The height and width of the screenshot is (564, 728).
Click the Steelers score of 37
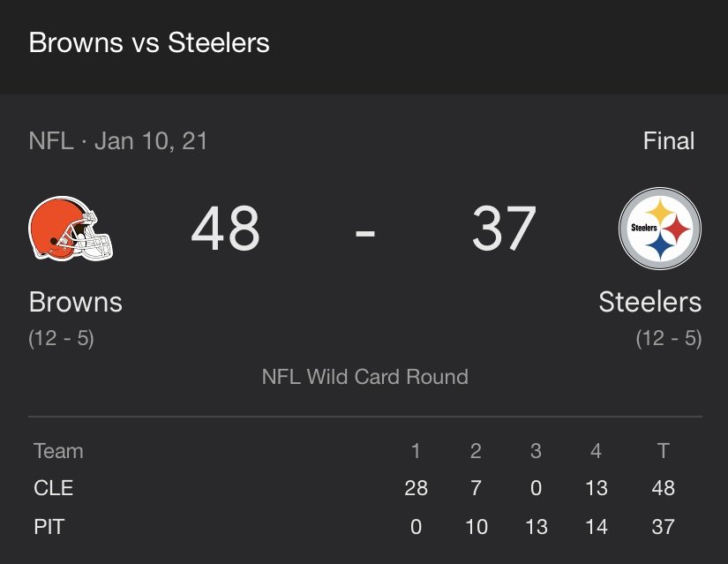pyautogui.click(x=504, y=229)
